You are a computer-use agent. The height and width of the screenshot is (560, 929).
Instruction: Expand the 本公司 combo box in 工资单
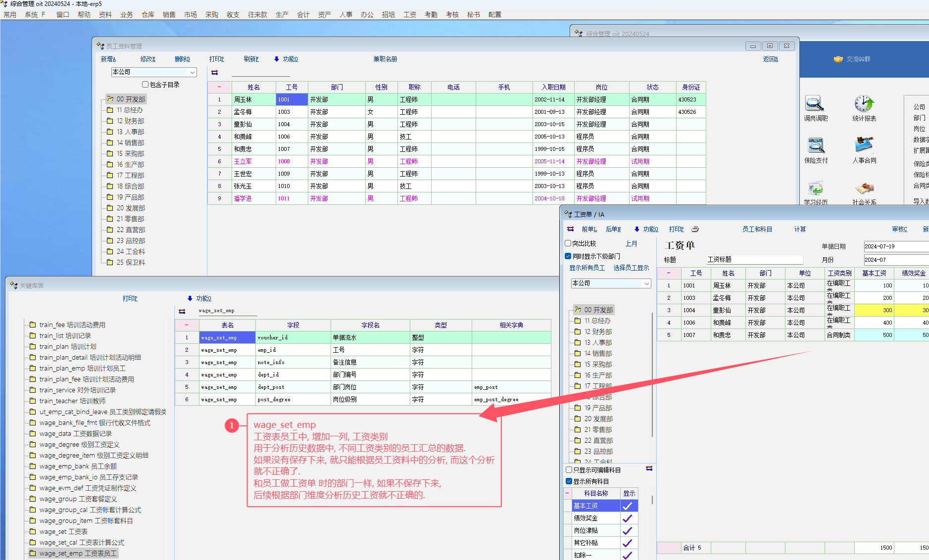tap(646, 283)
